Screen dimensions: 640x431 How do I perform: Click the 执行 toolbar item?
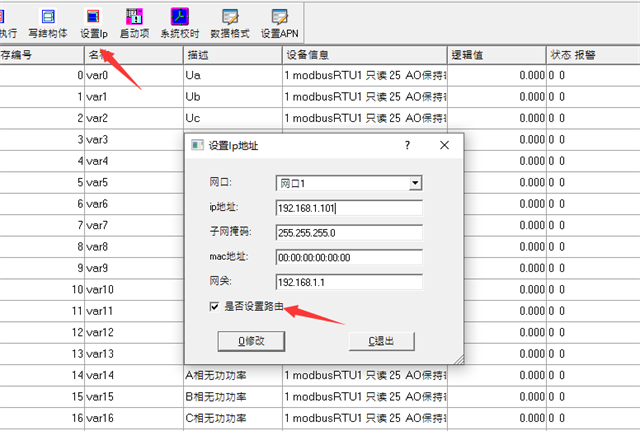pos(7,23)
